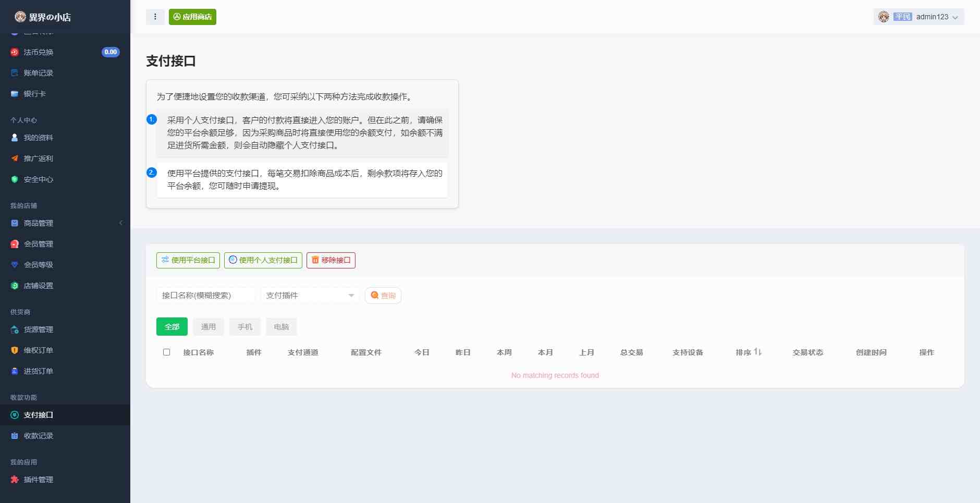The image size is (980, 503).
Task: Open the 安全中心 section
Action: (38, 179)
